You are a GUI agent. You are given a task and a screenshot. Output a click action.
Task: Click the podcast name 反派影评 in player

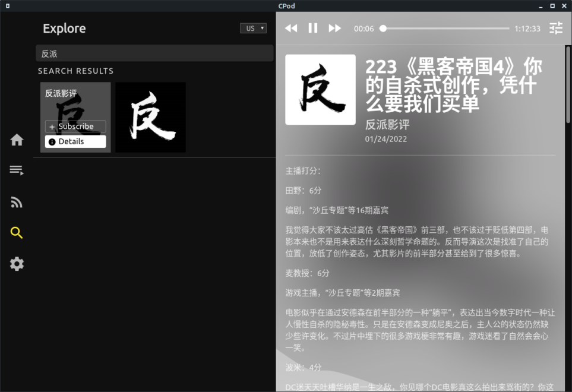click(387, 125)
